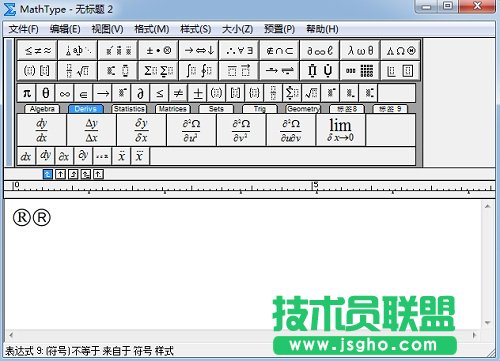Switch to the Geometry tab
Screen dimensions: 500x361
pyautogui.click(x=303, y=109)
